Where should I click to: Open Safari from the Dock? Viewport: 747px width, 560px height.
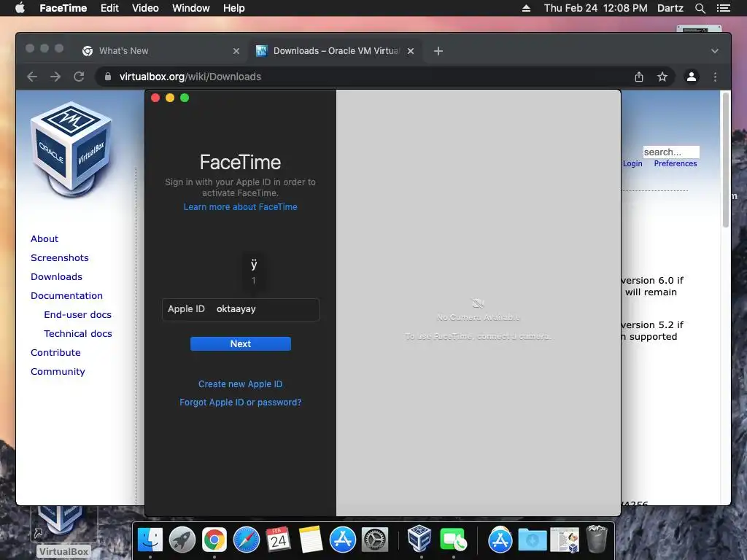tap(247, 540)
